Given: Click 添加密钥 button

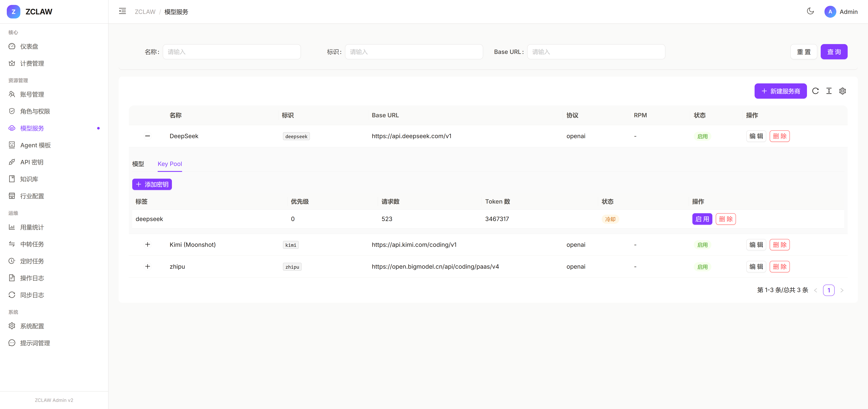Looking at the screenshot, I should pos(152,184).
